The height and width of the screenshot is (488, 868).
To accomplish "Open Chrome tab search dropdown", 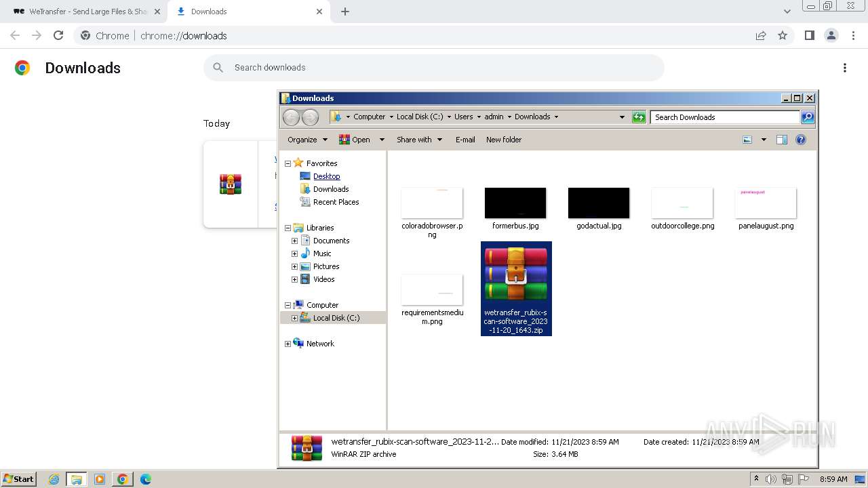I will (787, 12).
